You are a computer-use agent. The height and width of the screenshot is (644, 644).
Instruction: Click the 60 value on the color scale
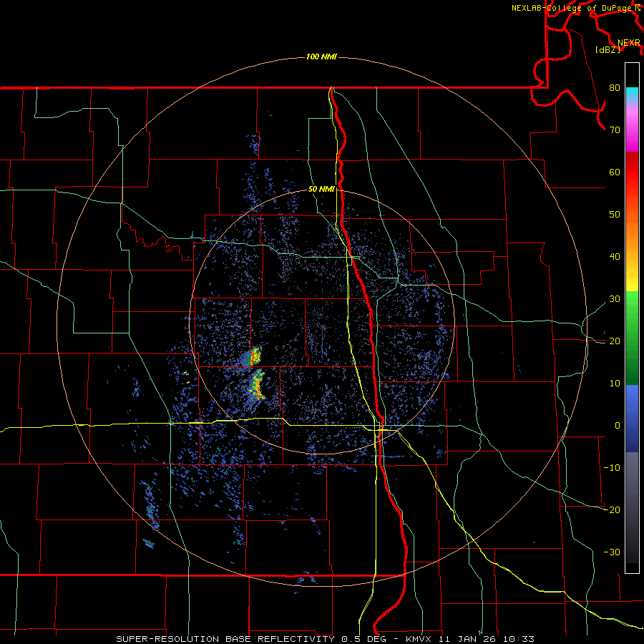[615, 172]
